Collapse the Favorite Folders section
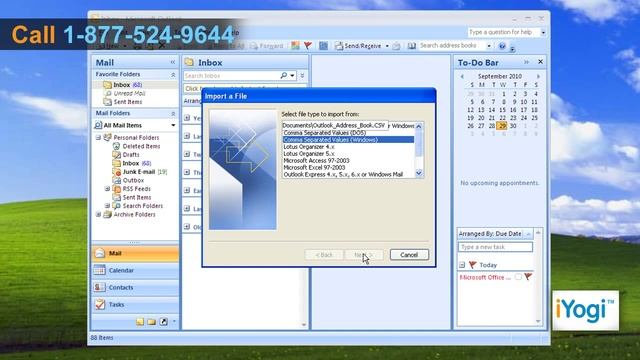Image resolution: width=640 pixels, height=360 pixels. [173, 75]
